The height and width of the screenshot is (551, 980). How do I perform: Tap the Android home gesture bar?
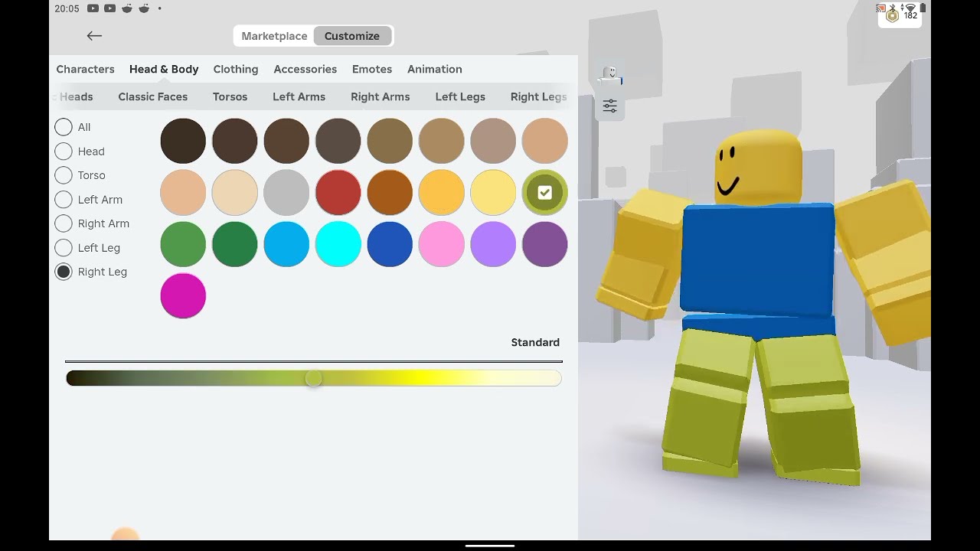pyautogui.click(x=490, y=546)
